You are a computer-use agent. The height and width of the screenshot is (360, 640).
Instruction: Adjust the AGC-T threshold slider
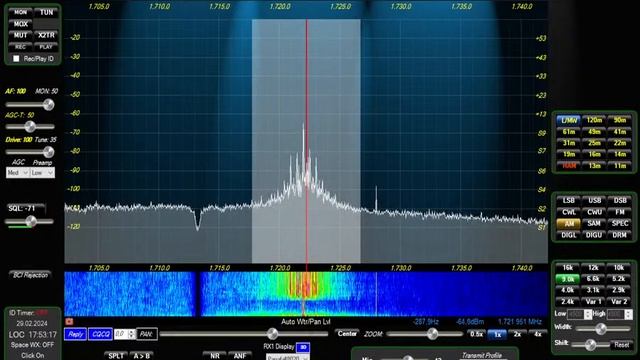(x=30, y=127)
